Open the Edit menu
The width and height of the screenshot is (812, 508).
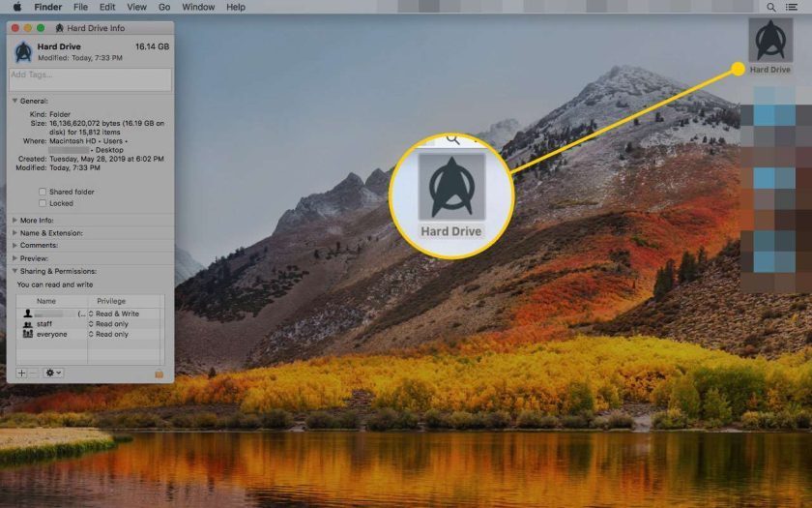click(x=107, y=8)
